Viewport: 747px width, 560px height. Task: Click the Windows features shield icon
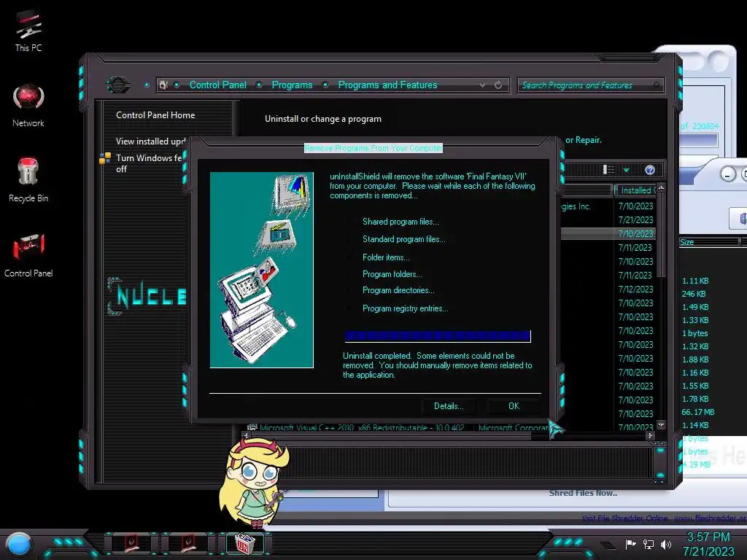coord(105,158)
